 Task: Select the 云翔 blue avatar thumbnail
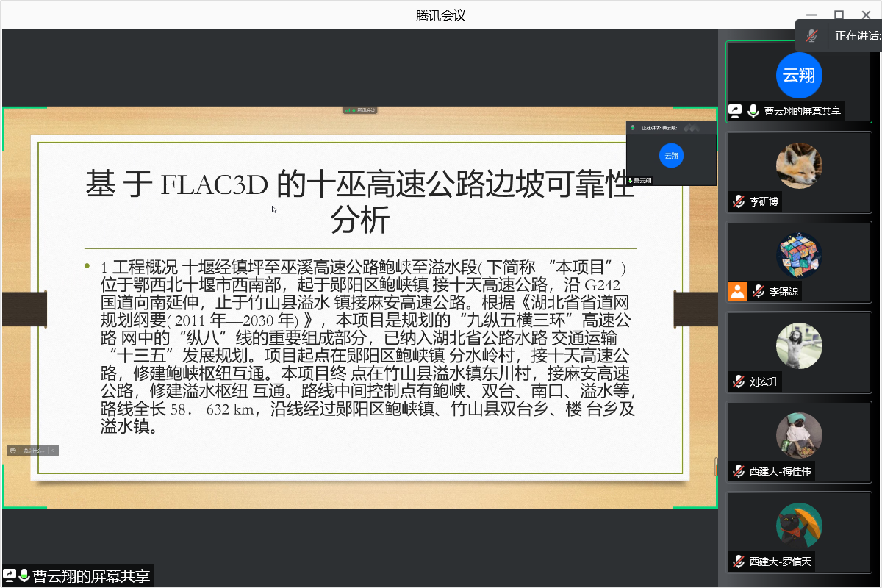799,75
